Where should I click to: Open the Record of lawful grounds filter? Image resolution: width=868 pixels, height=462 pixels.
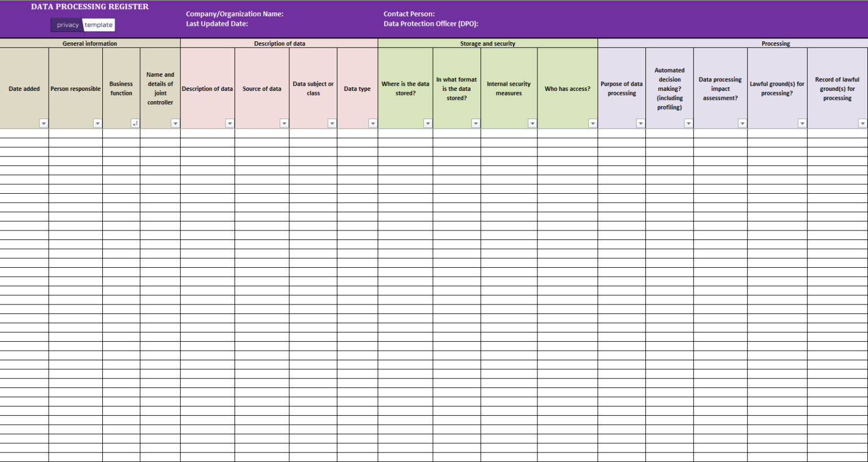[862, 123]
